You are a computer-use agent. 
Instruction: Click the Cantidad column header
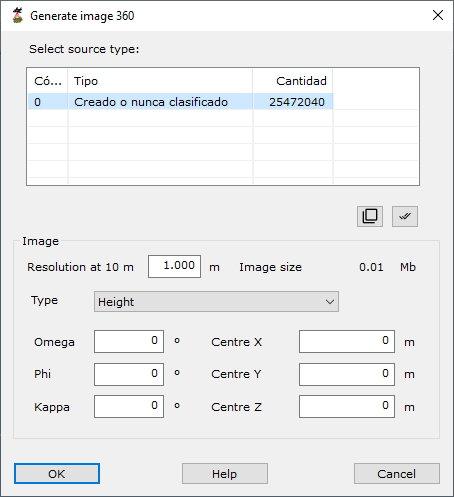tap(293, 81)
